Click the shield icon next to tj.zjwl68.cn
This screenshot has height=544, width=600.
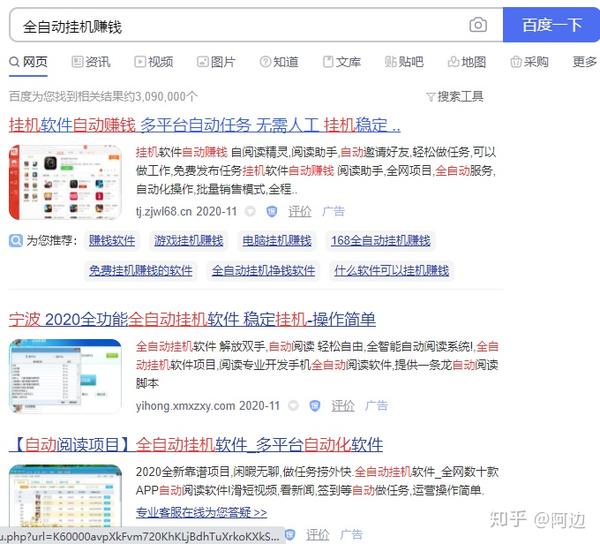271,211
